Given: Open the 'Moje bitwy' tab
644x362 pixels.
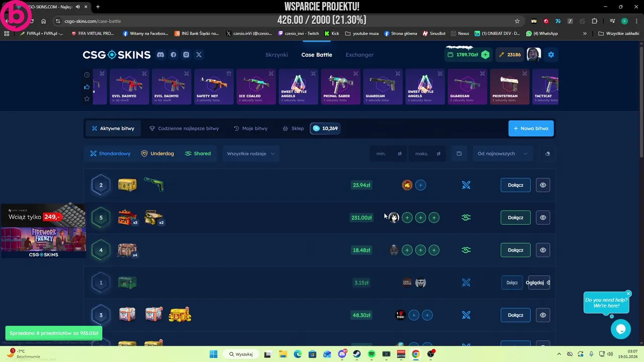Looking at the screenshot, I should [x=251, y=128].
